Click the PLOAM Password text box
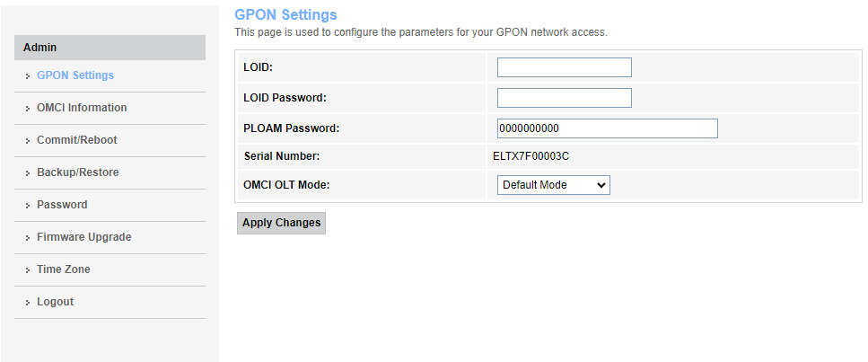This screenshot has height=362, width=868. pos(607,128)
